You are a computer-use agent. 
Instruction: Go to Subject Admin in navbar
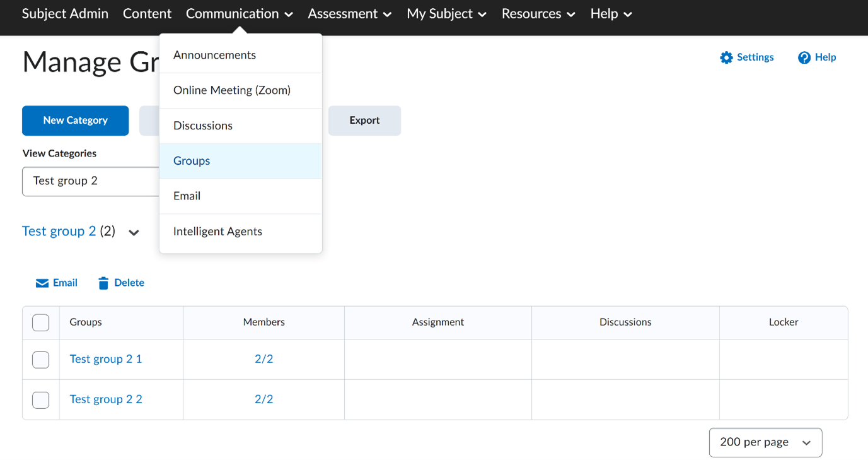click(x=65, y=14)
